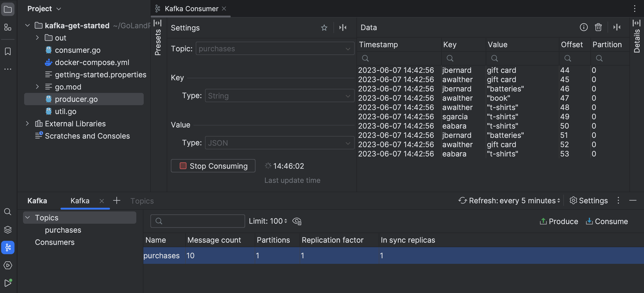Click the Run icon at bottom-left sidebar
Viewport: 644px width, 293px height.
click(x=8, y=283)
